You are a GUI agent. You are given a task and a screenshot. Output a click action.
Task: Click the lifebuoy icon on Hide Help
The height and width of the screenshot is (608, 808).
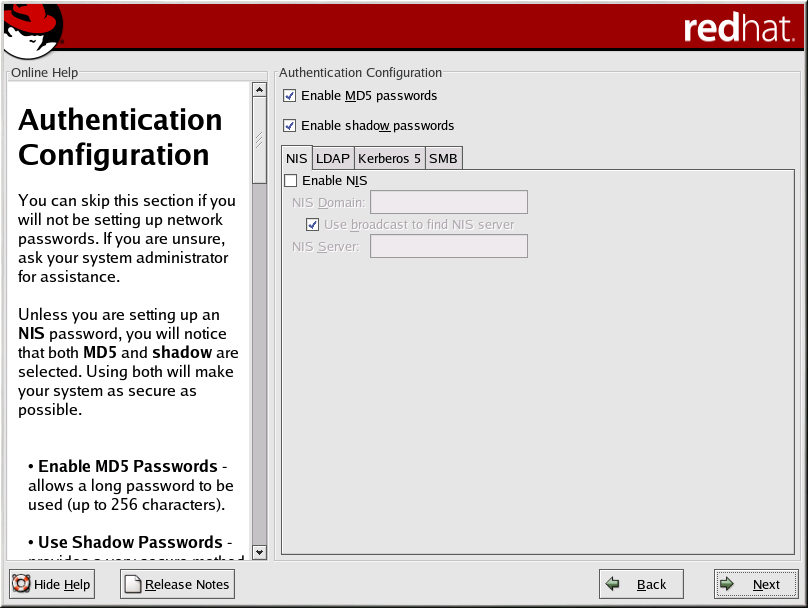pos(21,585)
